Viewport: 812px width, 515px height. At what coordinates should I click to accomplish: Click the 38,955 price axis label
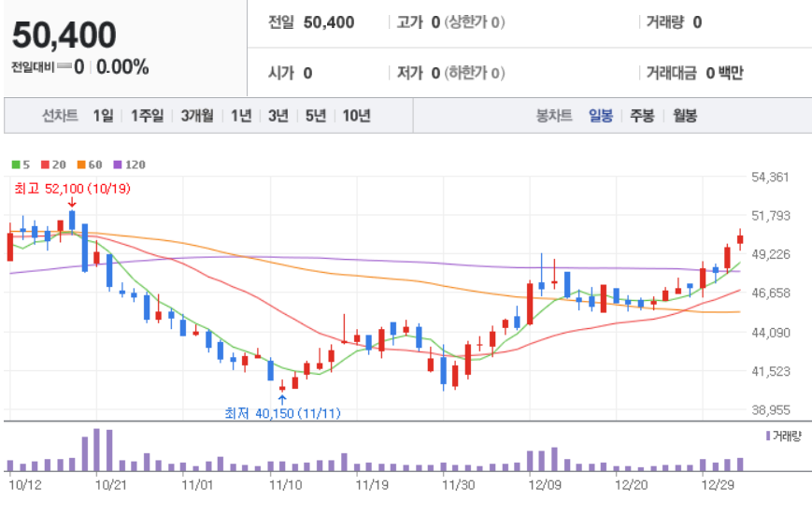(x=771, y=409)
